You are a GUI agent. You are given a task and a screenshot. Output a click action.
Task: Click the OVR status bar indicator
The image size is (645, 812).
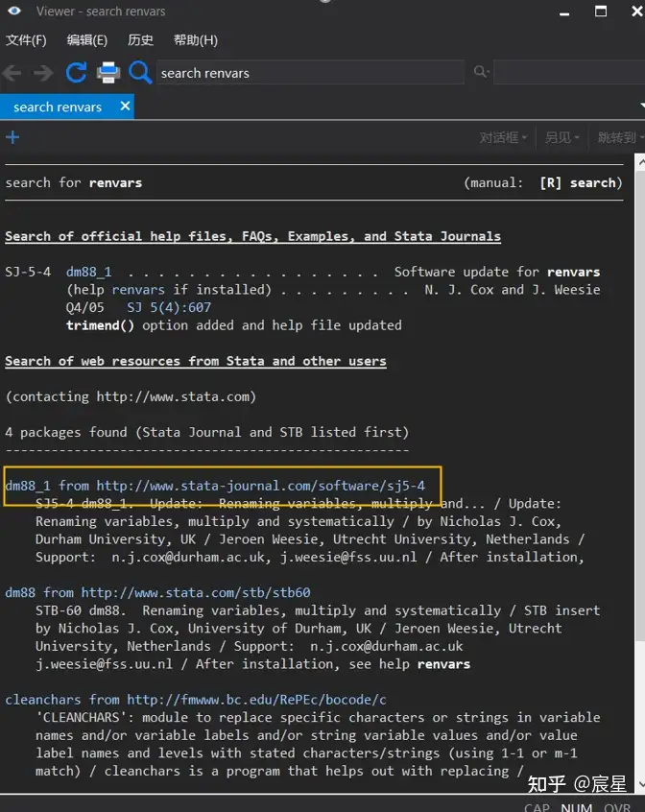(x=617, y=806)
